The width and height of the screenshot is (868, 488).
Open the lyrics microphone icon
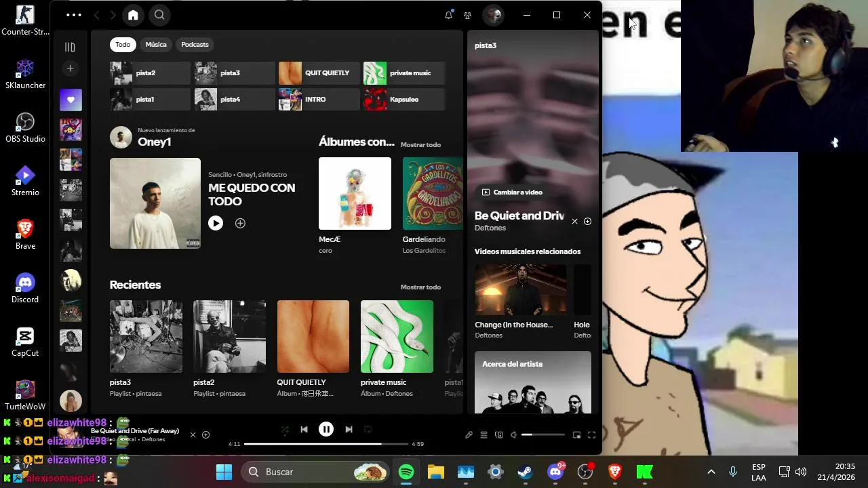click(x=469, y=435)
